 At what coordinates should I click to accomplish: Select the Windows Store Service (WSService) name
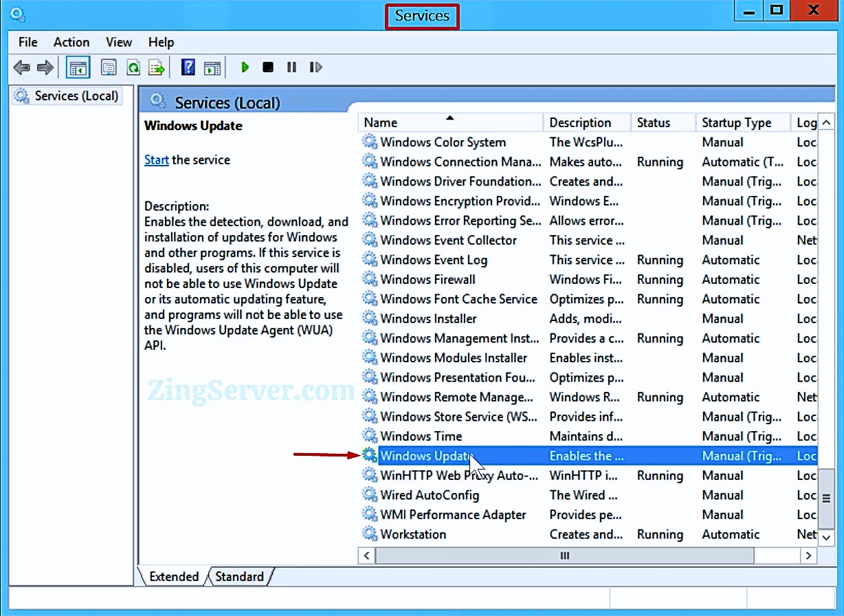(x=460, y=417)
